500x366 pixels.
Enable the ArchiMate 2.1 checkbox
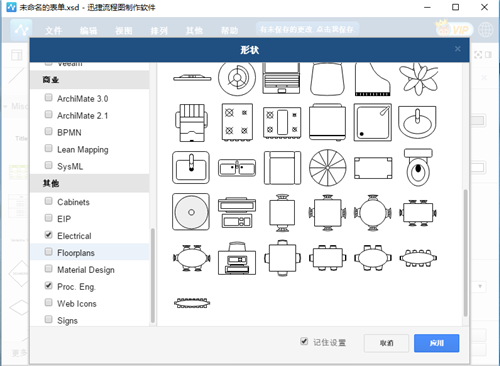coord(49,114)
